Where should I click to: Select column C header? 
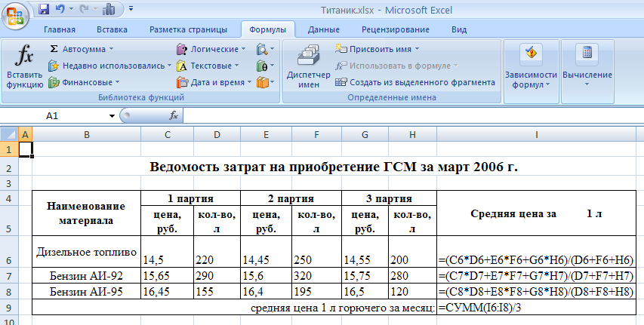pyautogui.click(x=167, y=134)
